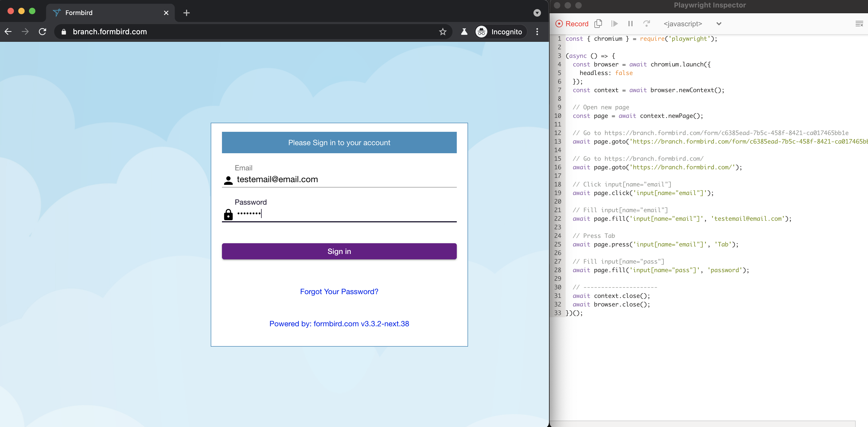Bookmark page with the star icon
The image size is (868, 427).
(442, 32)
